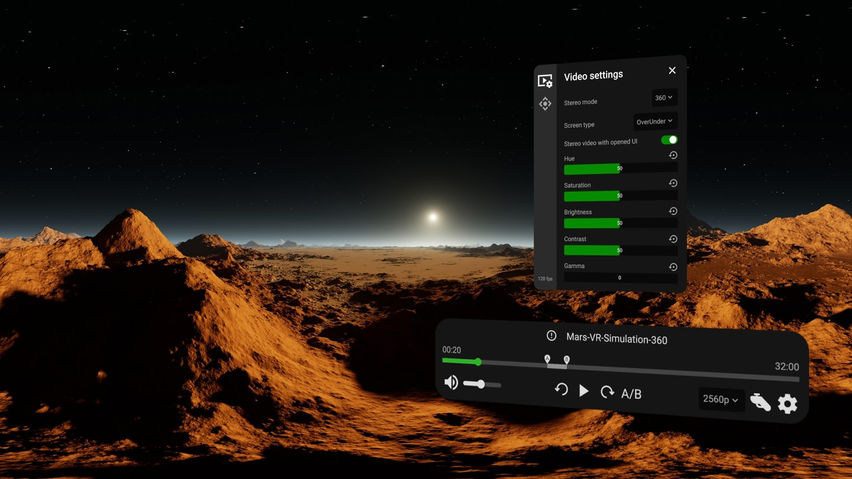Click the video seek bar progress handle
The image size is (852, 479).
tap(478, 361)
